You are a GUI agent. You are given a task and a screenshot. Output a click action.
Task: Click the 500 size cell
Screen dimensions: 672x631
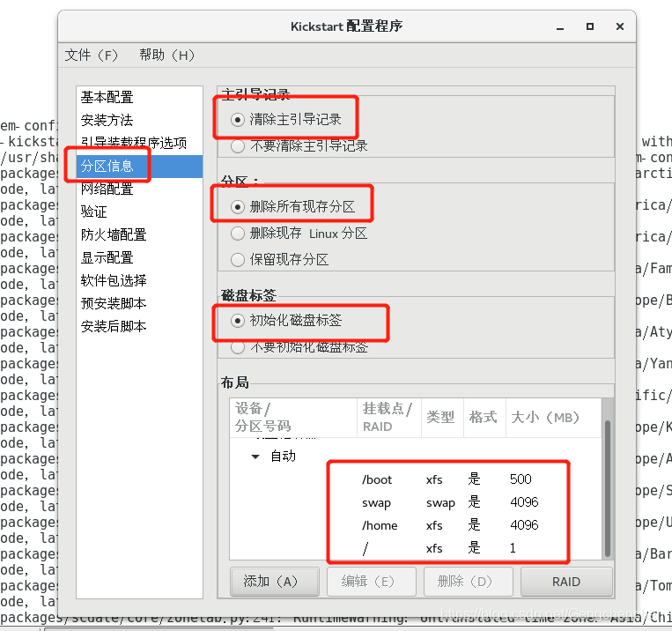pos(521,479)
